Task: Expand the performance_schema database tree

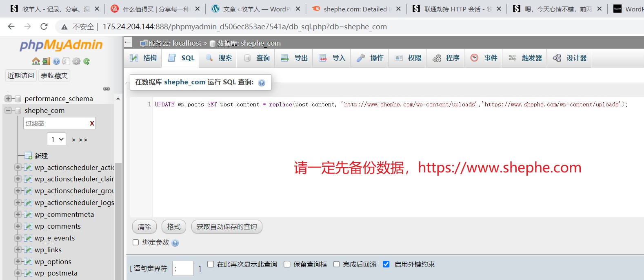Action: tap(8, 99)
